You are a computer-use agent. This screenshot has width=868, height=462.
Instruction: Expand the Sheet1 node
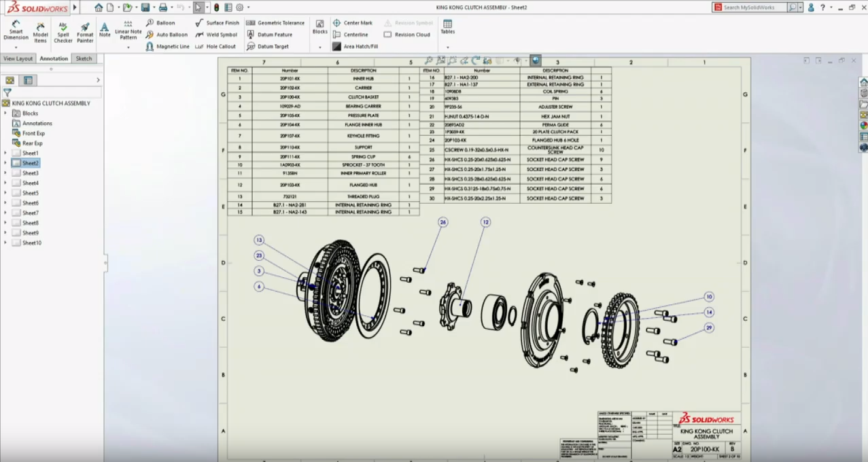(x=5, y=154)
